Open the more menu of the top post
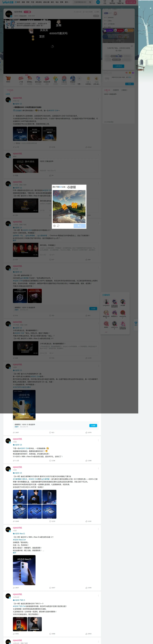 pos(98,99)
